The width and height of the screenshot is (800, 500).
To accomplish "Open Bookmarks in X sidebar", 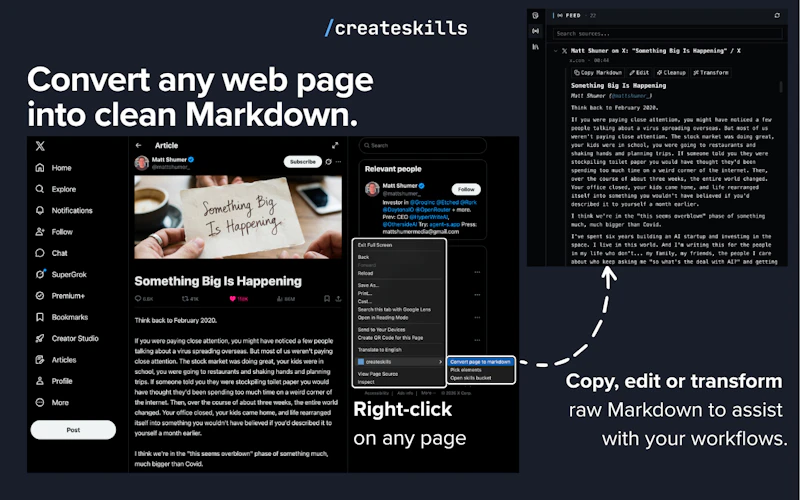I will coord(62,317).
